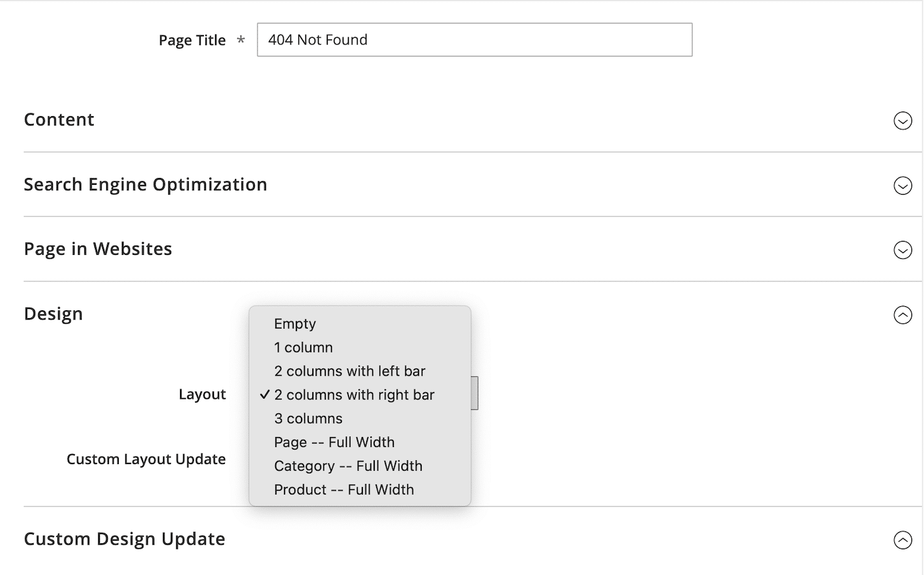Viewport: 924px width, 575px height.
Task: Select Category -- Full Width layout
Action: tap(348, 465)
